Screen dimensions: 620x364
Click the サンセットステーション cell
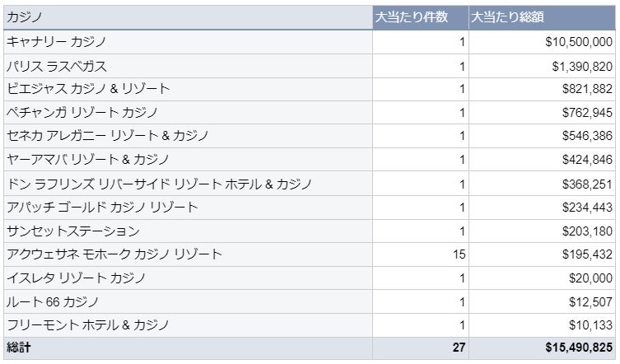pyautogui.click(x=188, y=231)
